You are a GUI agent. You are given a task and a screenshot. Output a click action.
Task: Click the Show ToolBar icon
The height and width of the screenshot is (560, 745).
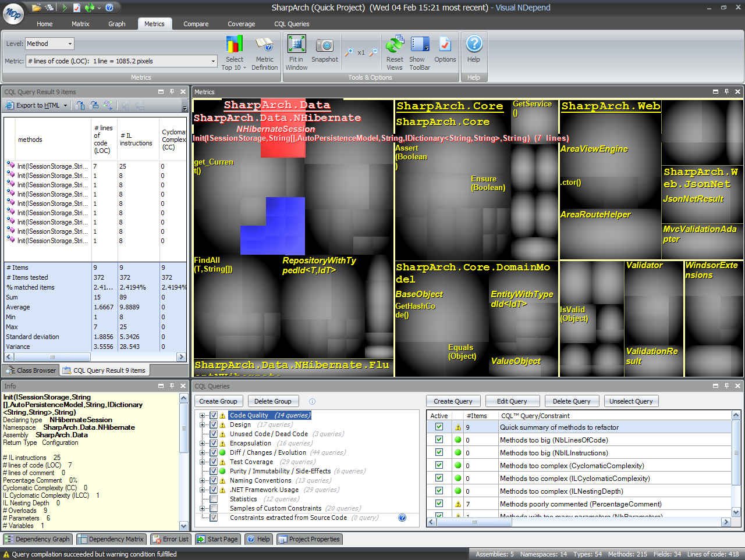click(419, 45)
